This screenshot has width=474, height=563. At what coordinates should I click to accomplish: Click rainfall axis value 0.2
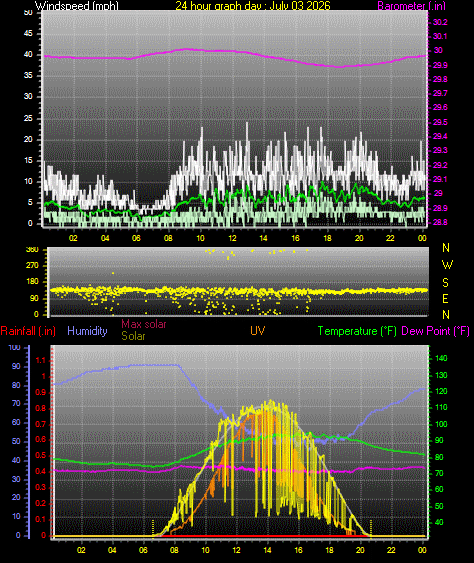41,503
